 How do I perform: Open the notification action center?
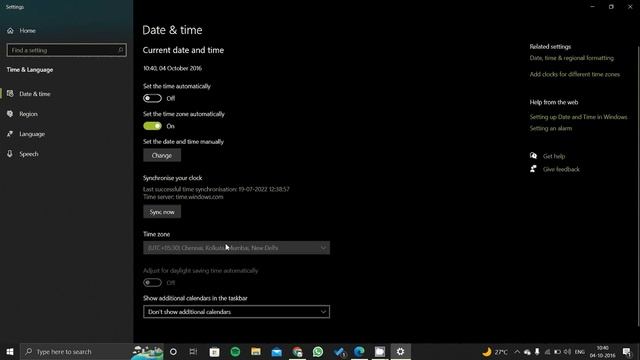tap(627, 351)
